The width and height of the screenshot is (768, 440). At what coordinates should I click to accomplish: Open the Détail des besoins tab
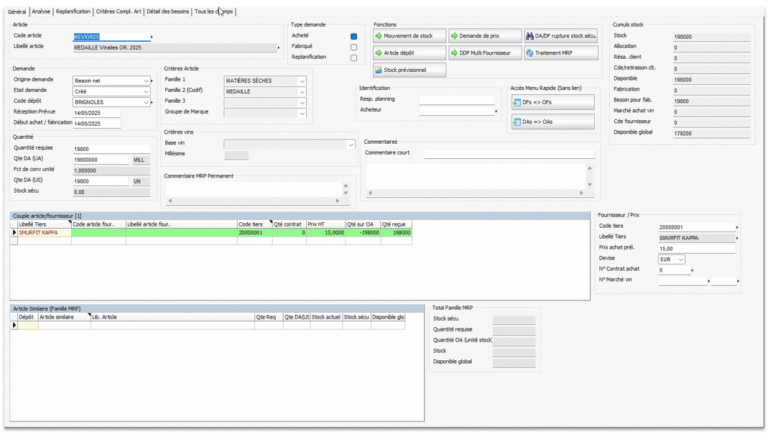167,11
